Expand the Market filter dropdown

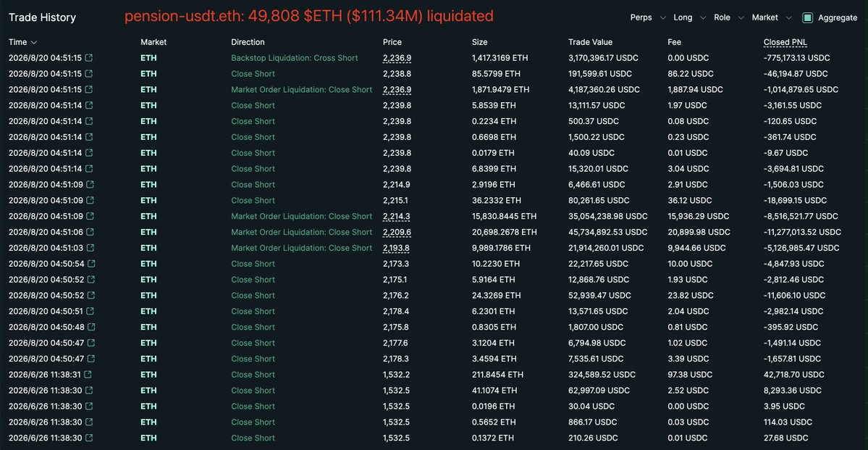tap(772, 17)
